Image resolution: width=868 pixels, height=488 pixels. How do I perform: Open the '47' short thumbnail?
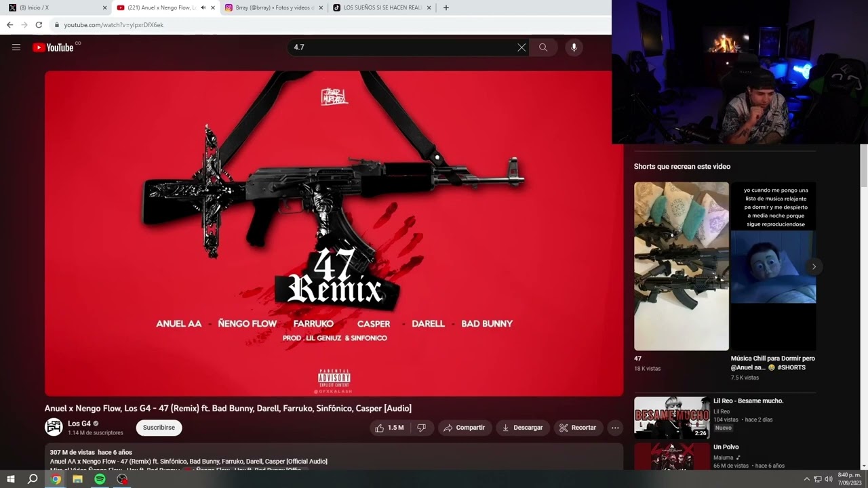pyautogui.click(x=682, y=266)
